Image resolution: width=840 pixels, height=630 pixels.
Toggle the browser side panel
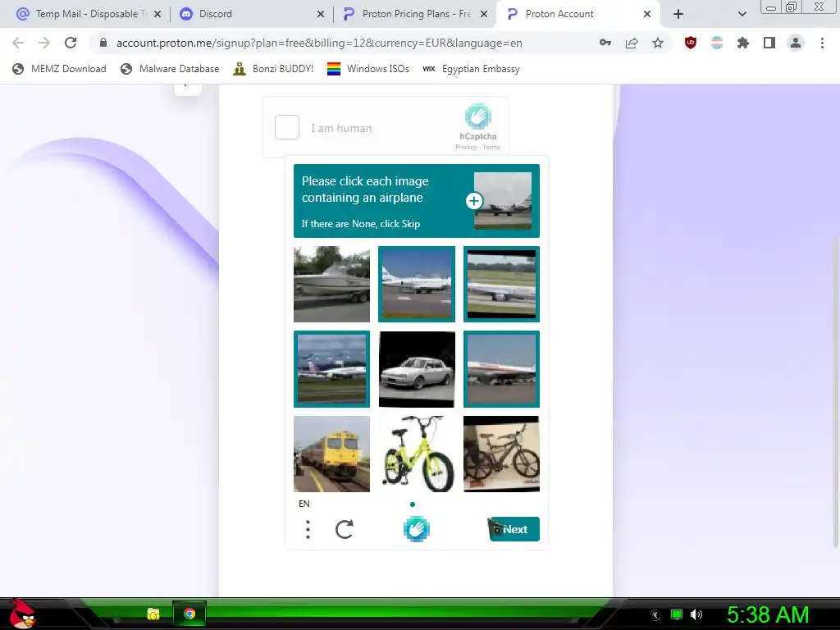pyautogui.click(x=769, y=43)
